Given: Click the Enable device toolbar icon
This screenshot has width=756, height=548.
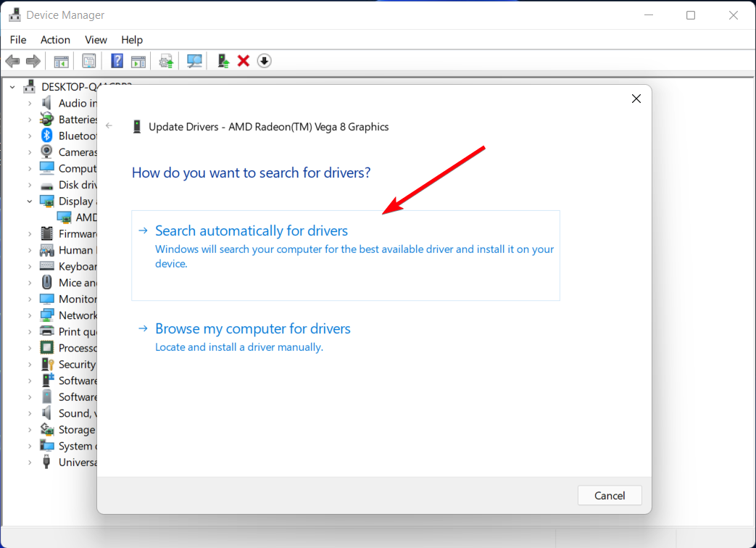Looking at the screenshot, I should coord(223,61).
